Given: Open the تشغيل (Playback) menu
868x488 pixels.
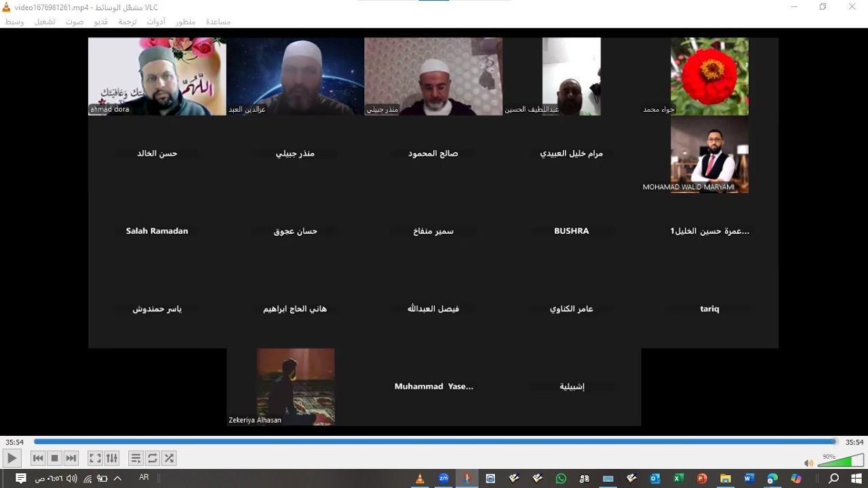Looking at the screenshot, I should coord(45,22).
